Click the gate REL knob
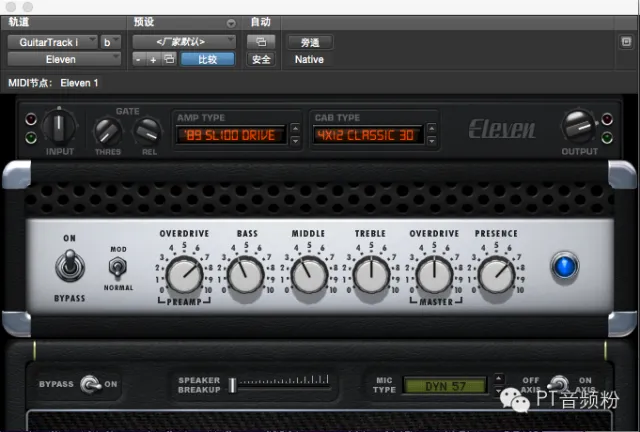 (x=147, y=132)
